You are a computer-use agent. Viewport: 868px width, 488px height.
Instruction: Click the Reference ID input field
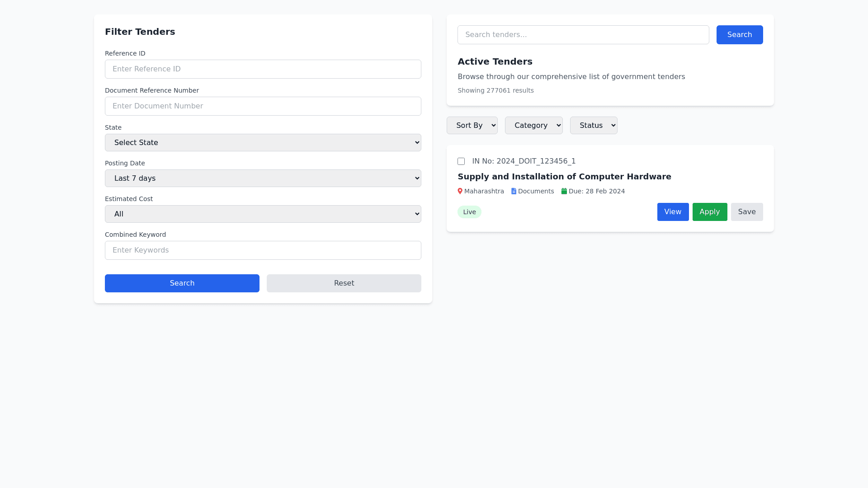click(263, 69)
